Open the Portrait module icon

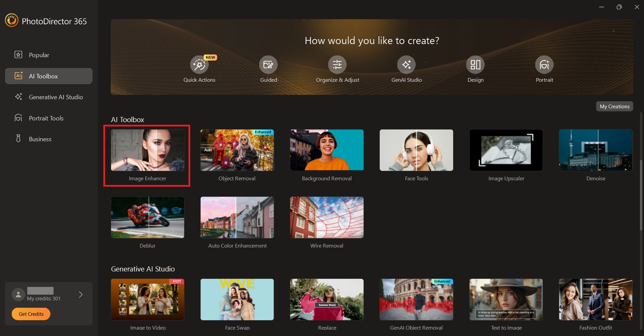click(544, 65)
